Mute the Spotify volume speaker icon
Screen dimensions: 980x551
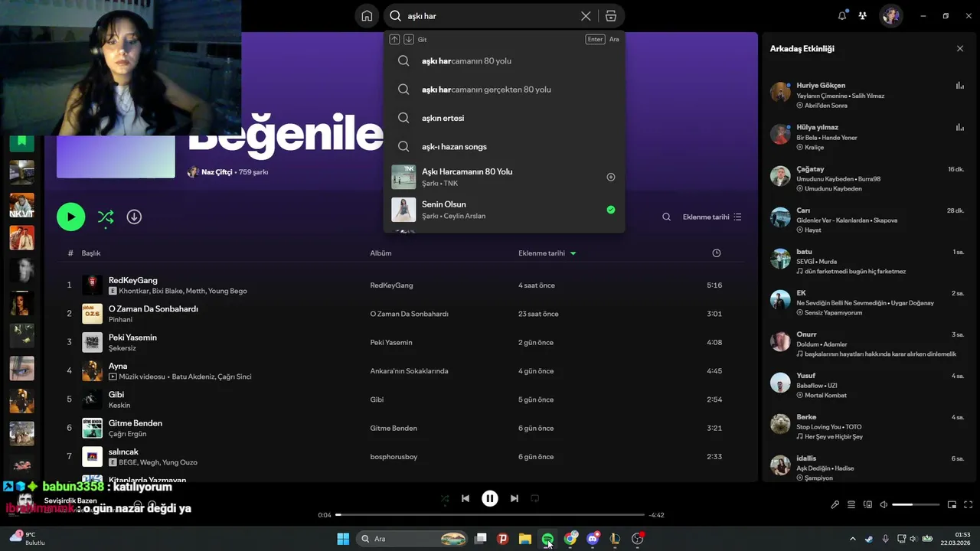[884, 504]
